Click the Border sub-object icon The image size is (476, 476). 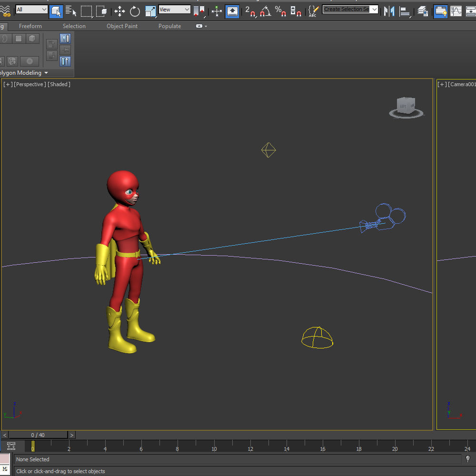click(x=5, y=39)
